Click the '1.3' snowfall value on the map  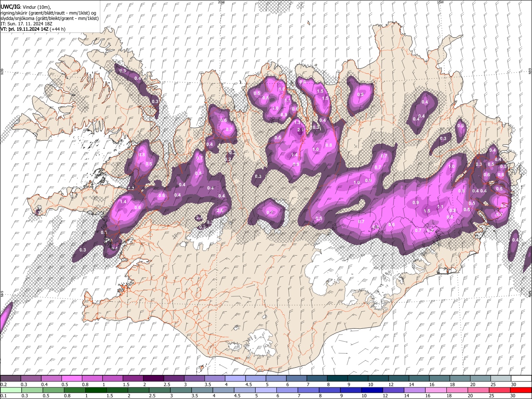click(297, 123)
